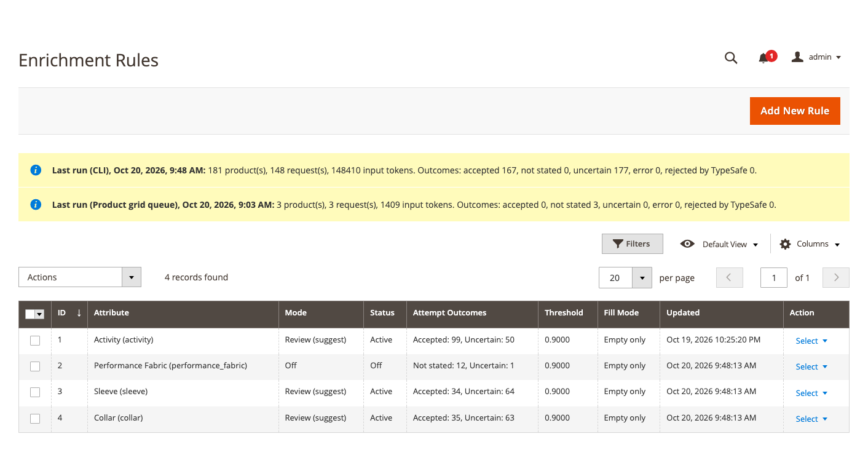Expand the Columns dropdown
The image size is (868, 455).
click(810, 244)
